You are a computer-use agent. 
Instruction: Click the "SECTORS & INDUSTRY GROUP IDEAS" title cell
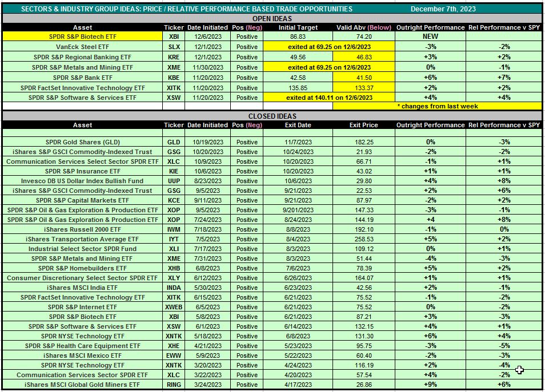186,9
